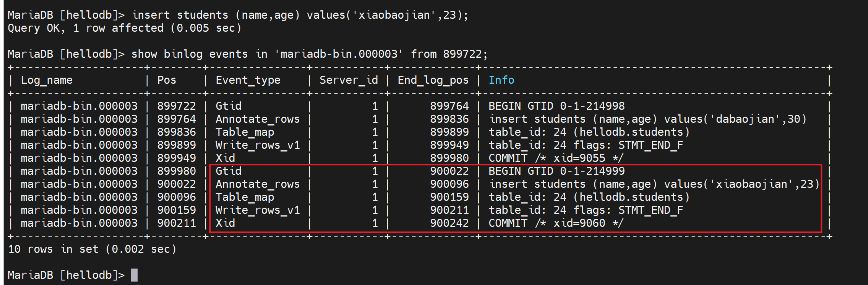Select the Server_id column header
The height and width of the screenshot is (285, 868).
tap(348, 80)
